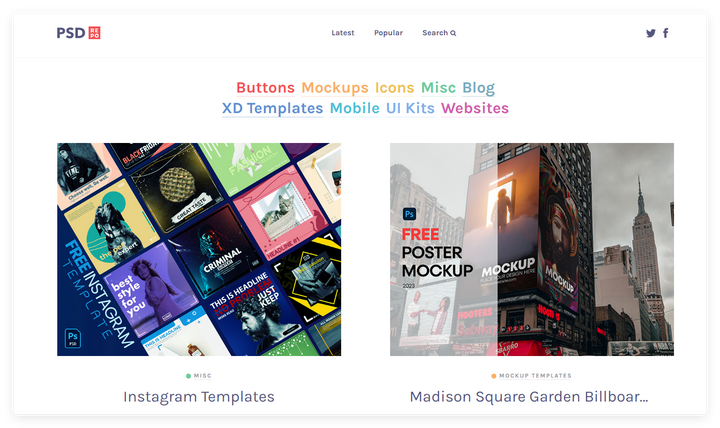
Task: Browse the Misc category heading link
Action: [x=438, y=87]
